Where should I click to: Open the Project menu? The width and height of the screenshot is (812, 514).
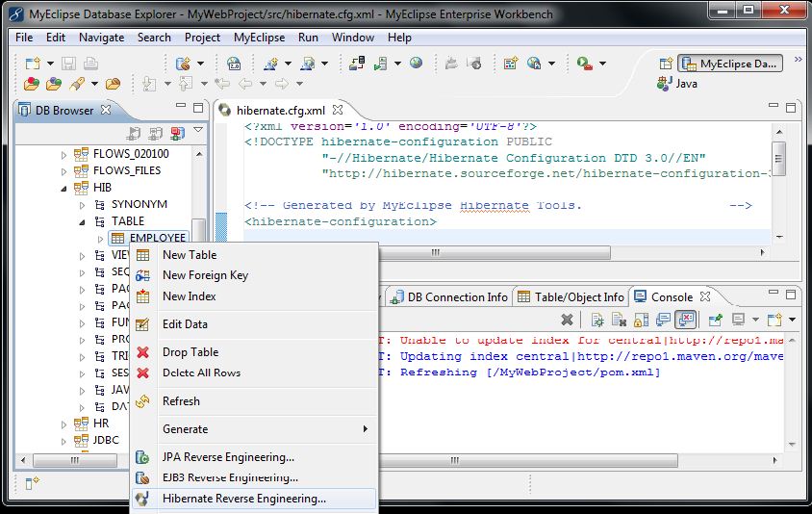[x=202, y=38]
